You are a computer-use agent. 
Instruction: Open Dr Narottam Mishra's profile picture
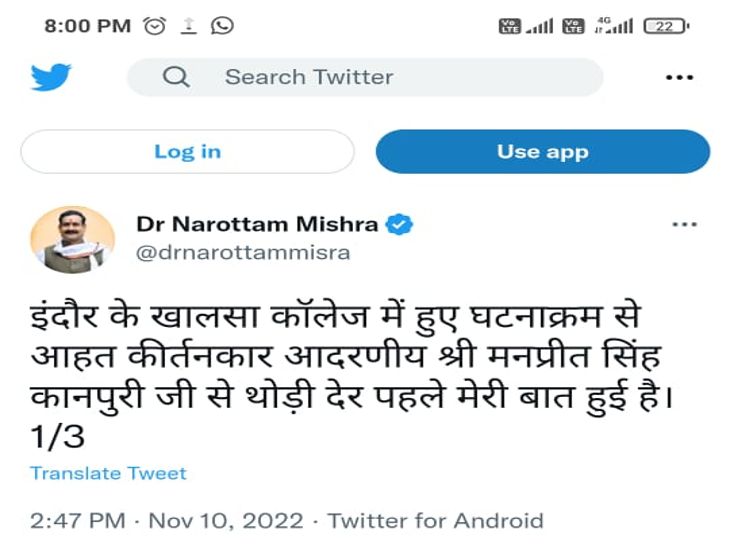[x=73, y=240]
